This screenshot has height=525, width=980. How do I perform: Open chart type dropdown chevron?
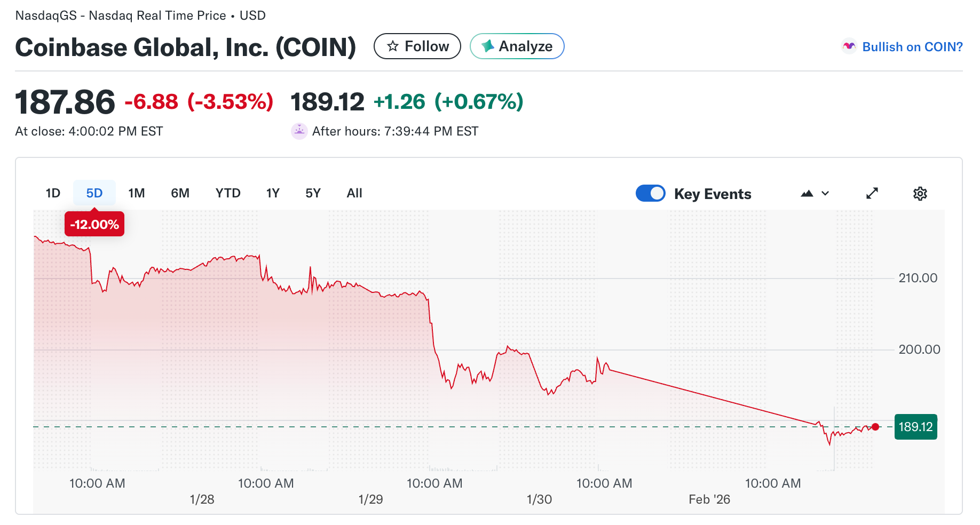pos(825,194)
